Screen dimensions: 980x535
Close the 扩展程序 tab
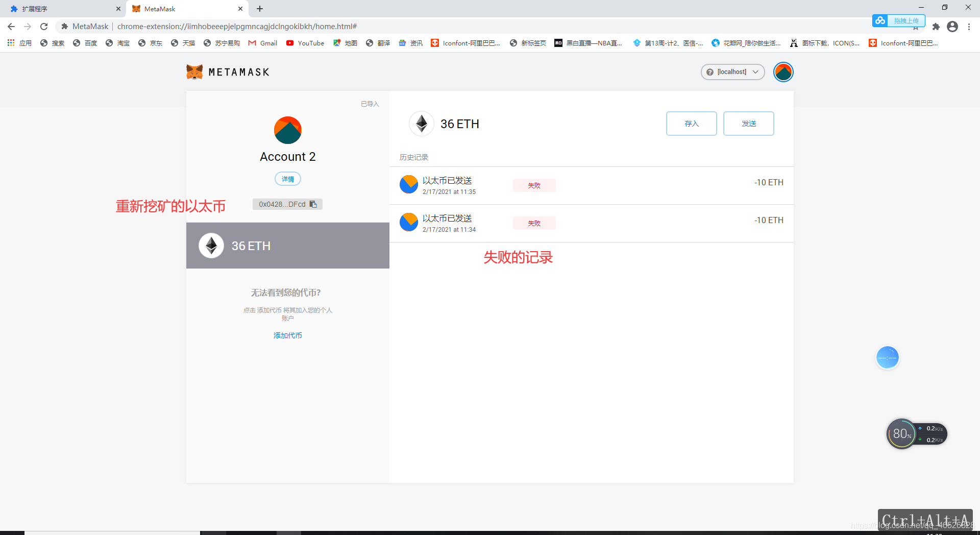(x=118, y=9)
